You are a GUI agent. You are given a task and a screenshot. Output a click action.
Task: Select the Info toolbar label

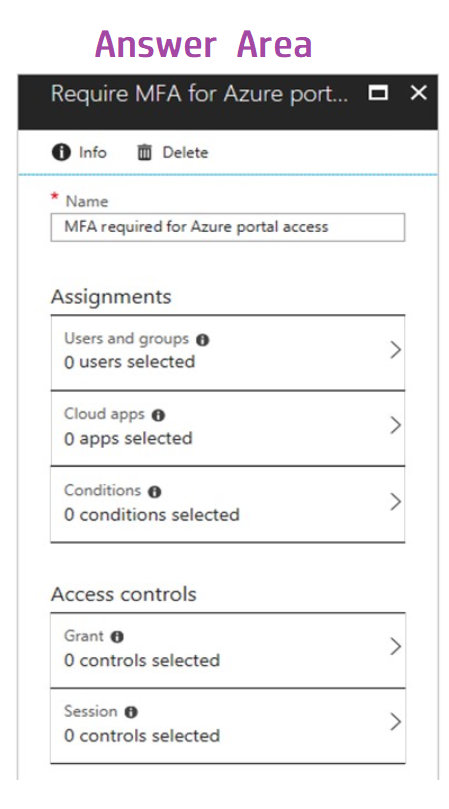click(x=92, y=153)
